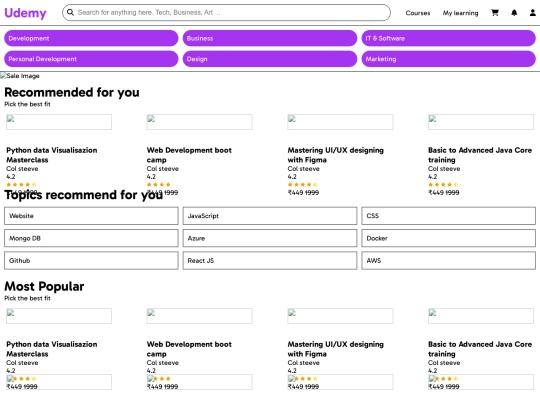
Task: Select the IT & Software category
Action: [448, 38]
